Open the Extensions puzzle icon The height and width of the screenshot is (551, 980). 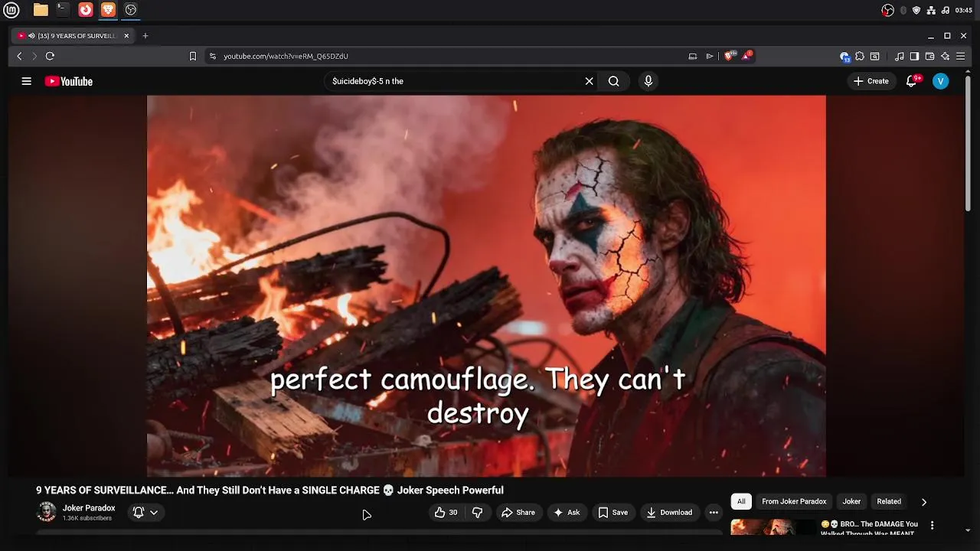click(860, 56)
